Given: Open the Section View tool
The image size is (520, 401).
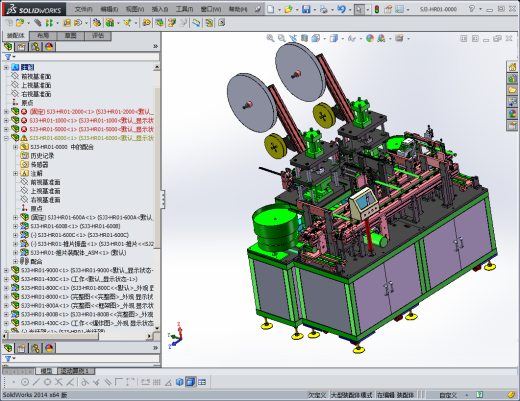Looking at the screenshot, I should click(x=304, y=38).
